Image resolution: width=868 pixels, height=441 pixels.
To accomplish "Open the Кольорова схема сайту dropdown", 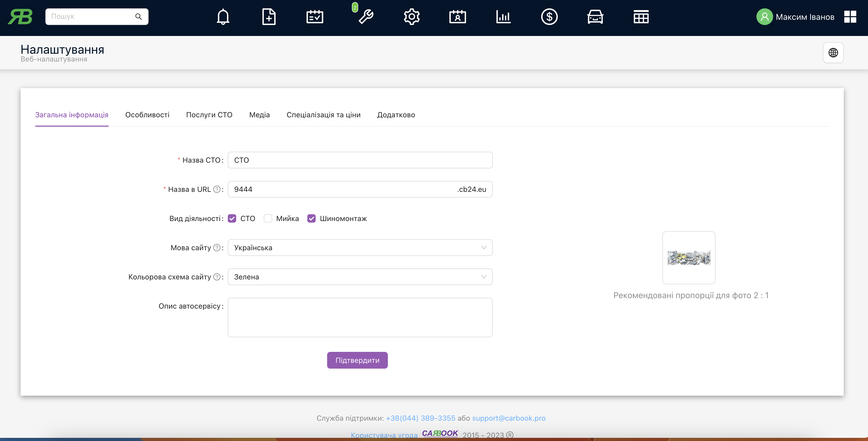I will point(360,277).
